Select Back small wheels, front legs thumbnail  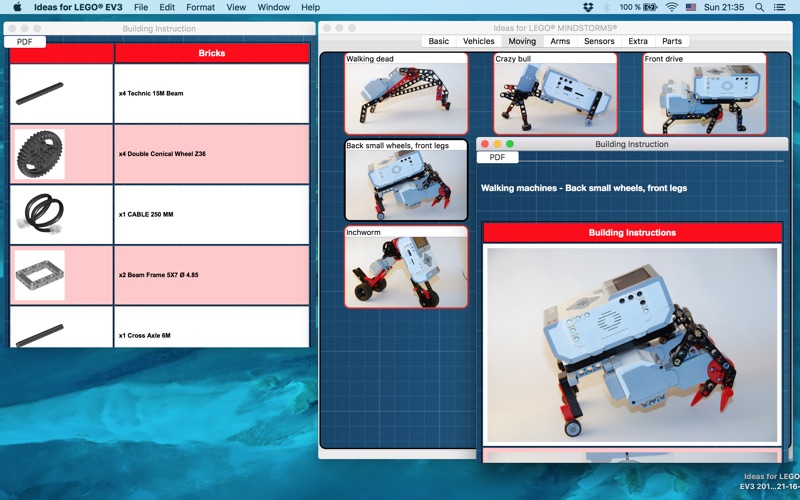[406, 180]
